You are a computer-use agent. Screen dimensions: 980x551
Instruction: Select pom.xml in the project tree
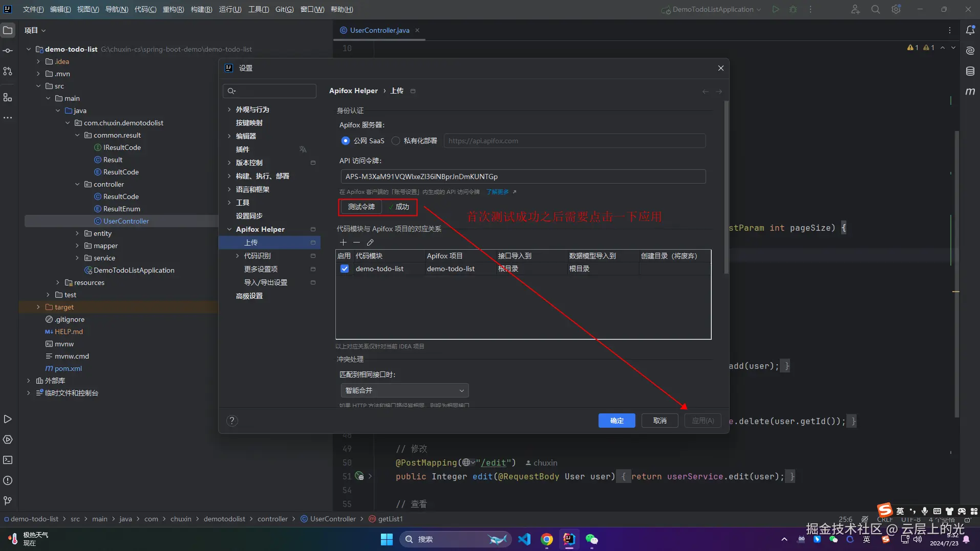tap(68, 368)
